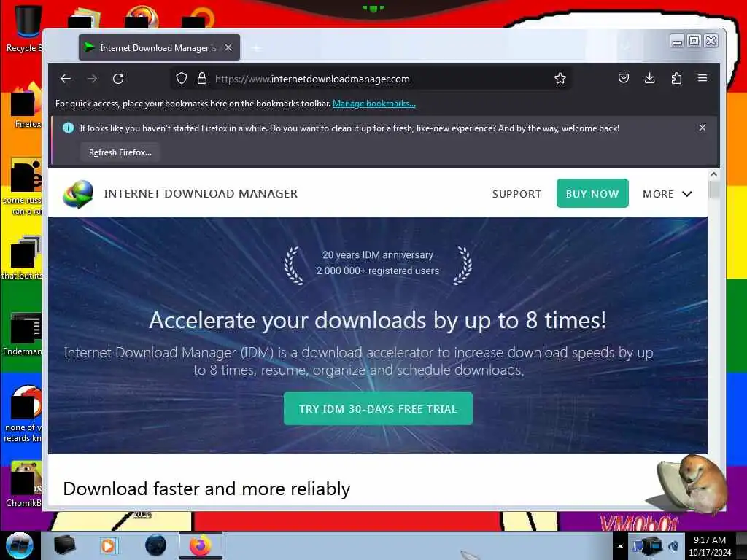The height and width of the screenshot is (560, 747).
Task: Open the Chomik desktop icon
Action: coord(24,484)
